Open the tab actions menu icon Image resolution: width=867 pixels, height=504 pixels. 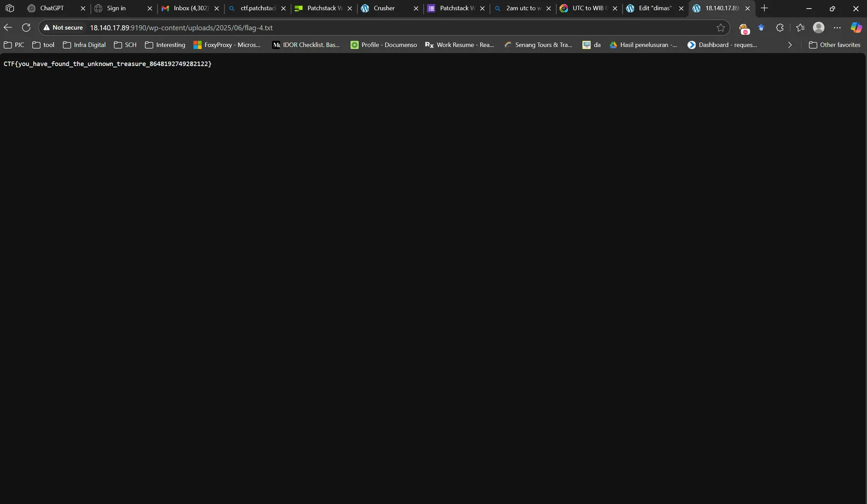pyautogui.click(x=10, y=8)
